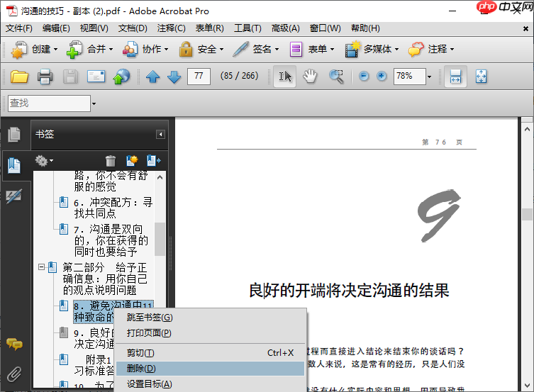534x392 pixels.
Task: Click the zoom field showing 78%
Action: (410, 77)
